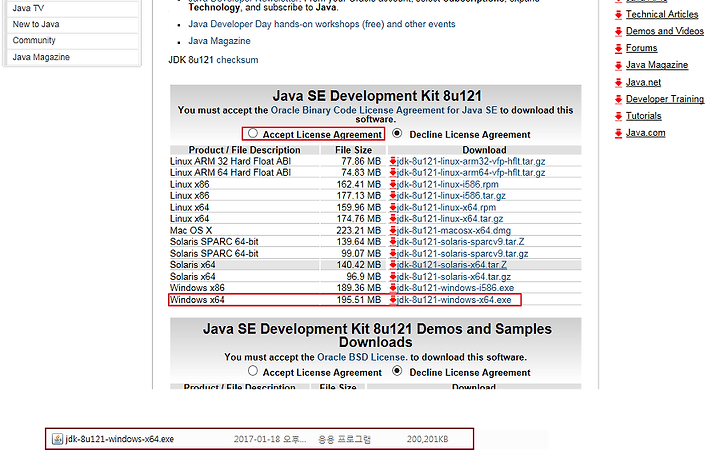Click the 195.51 MB size for Windows x64

(x=359, y=300)
